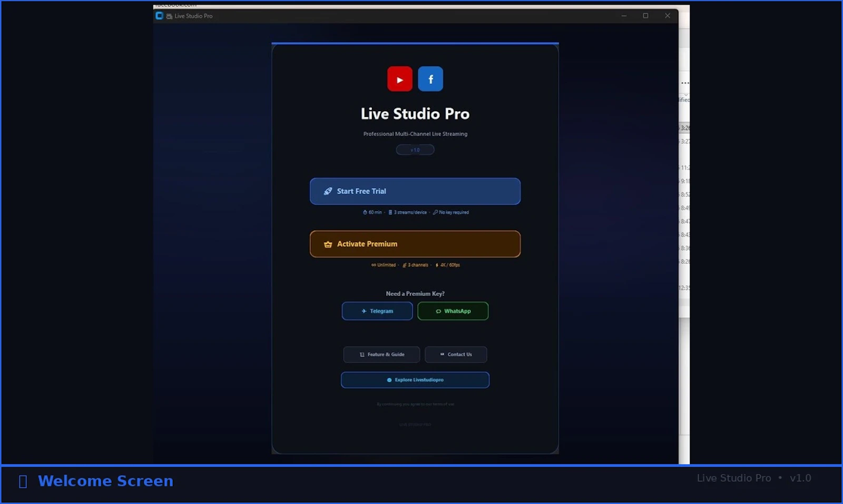This screenshot has height=504, width=843.
Task: Click 'Professional Multi-Channel Live Streaming' subtitle
Action: (x=415, y=134)
